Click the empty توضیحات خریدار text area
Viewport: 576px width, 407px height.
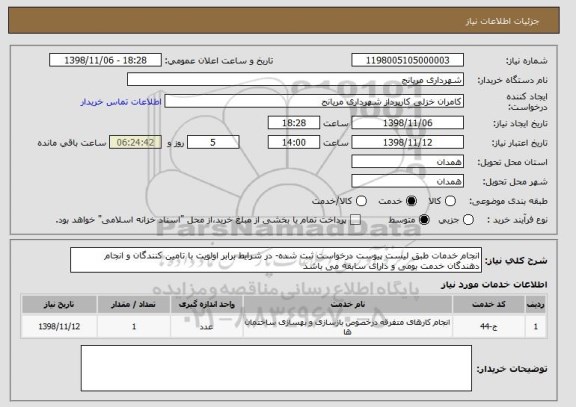pos(276,368)
